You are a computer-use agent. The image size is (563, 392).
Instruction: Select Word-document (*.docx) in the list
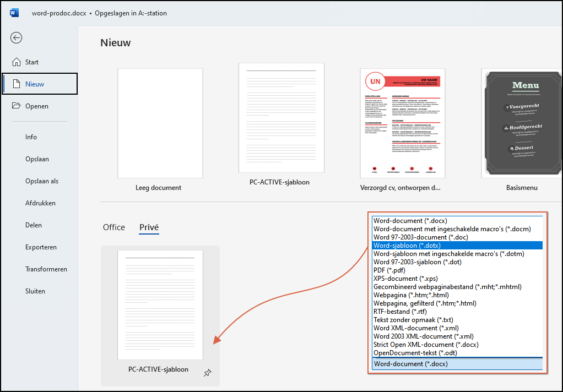coord(457,221)
